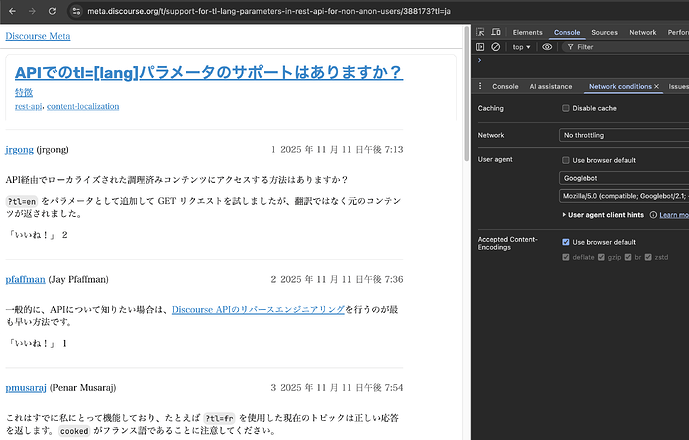Clear the console with the circle-slash icon

point(495,47)
